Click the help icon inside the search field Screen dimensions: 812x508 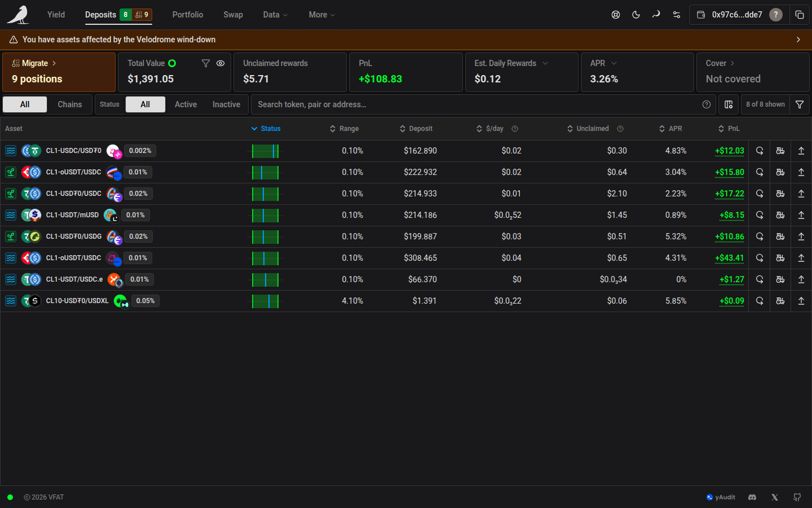(707, 104)
